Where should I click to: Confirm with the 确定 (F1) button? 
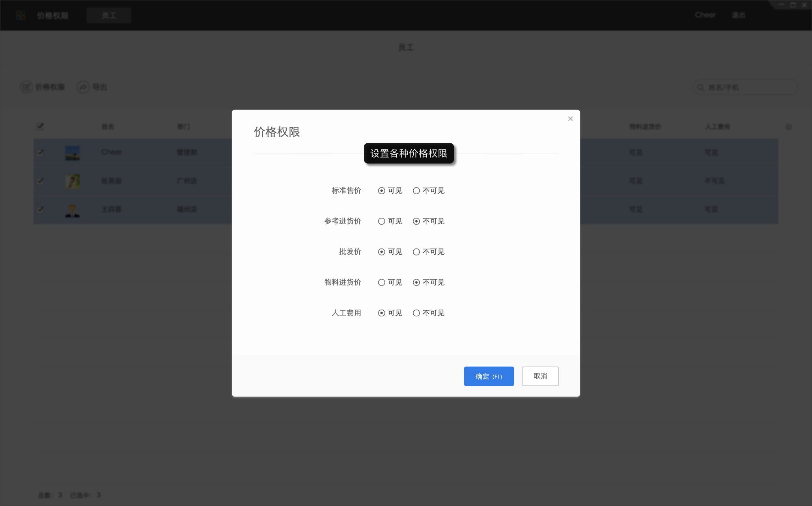(x=489, y=376)
